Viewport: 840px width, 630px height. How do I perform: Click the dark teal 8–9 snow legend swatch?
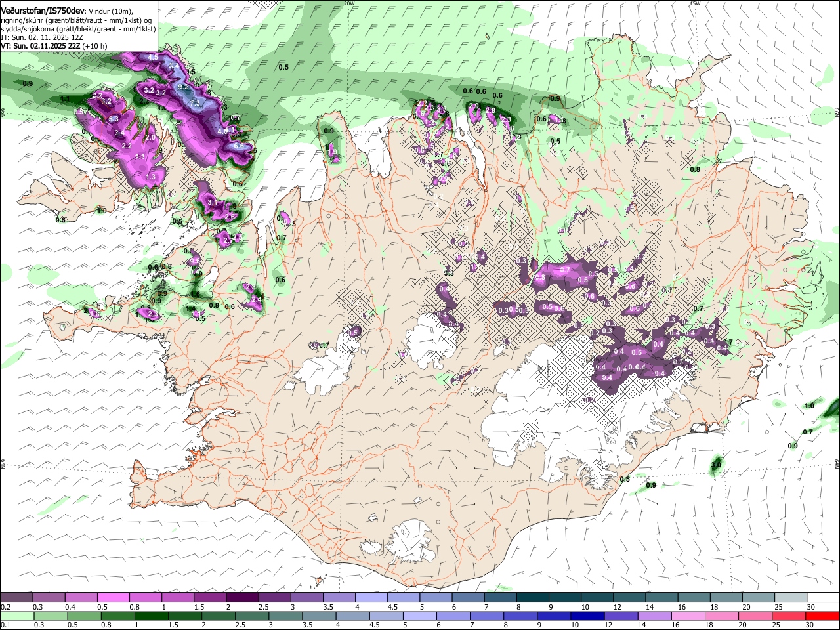tap(532, 597)
